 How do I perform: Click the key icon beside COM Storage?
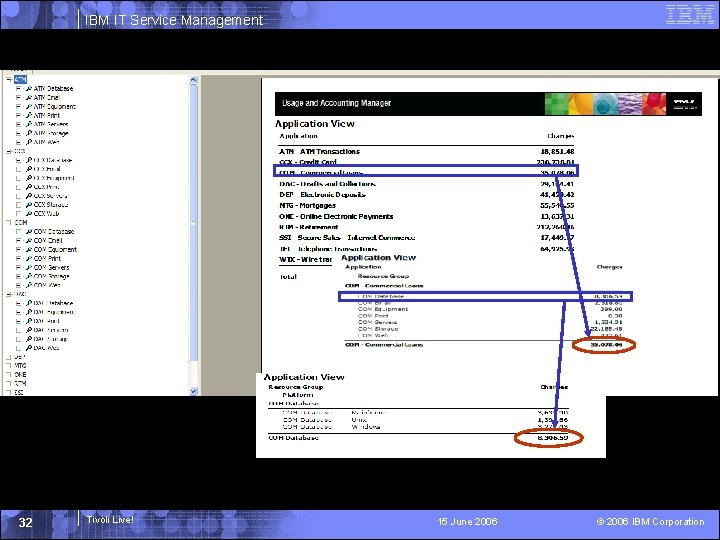(29, 276)
